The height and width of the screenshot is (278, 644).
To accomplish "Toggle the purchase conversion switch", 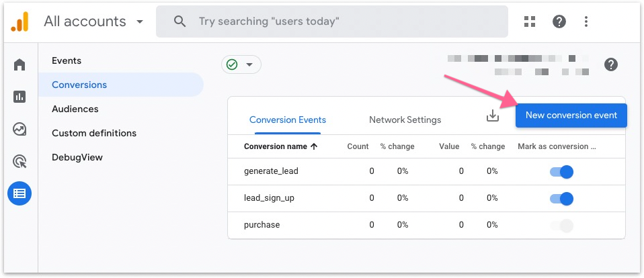I will point(561,225).
